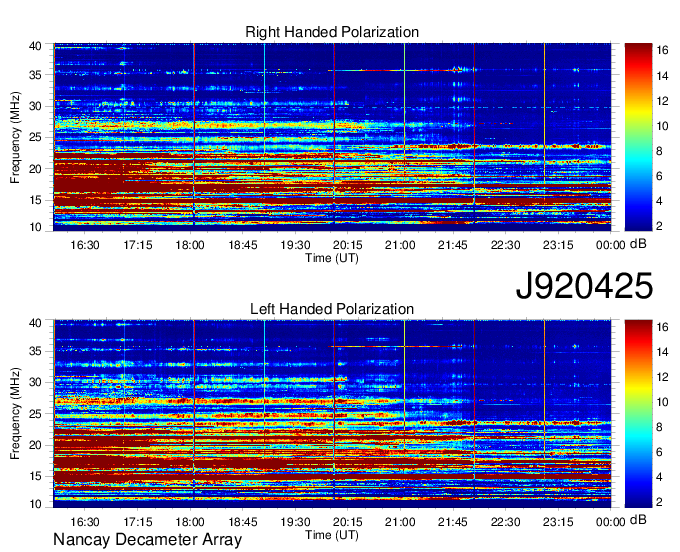Click the 00:00 time tick of top plot

[x=611, y=245]
